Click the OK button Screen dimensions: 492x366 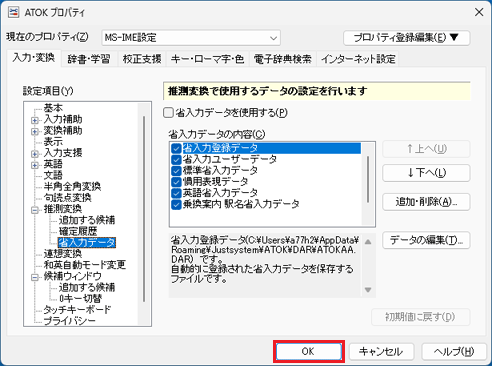tap(309, 351)
